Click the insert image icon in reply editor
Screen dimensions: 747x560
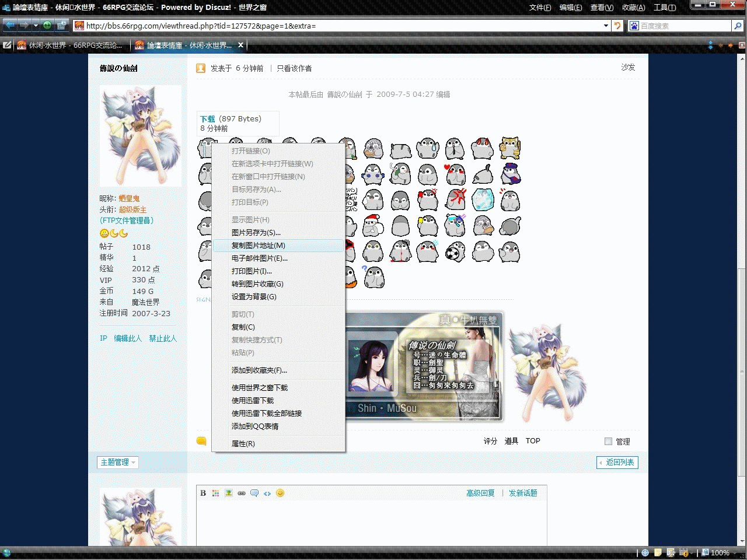(229, 493)
